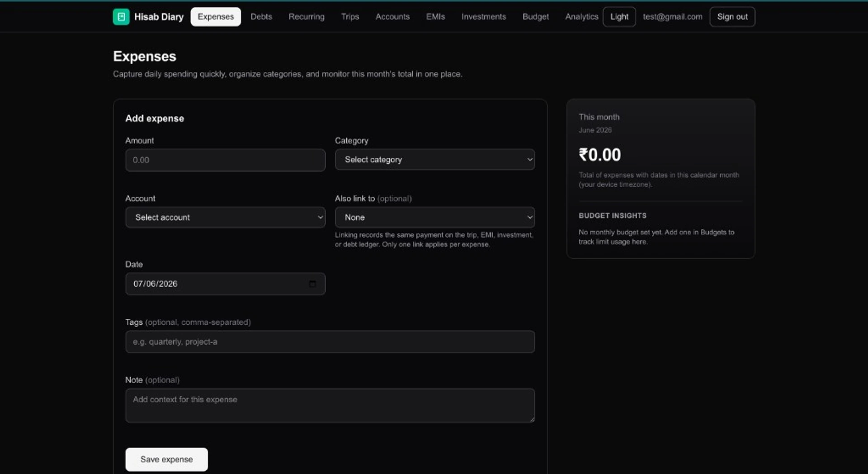Click the Add expense heading
The width and height of the screenshot is (868, 474).
pos(155,118)
